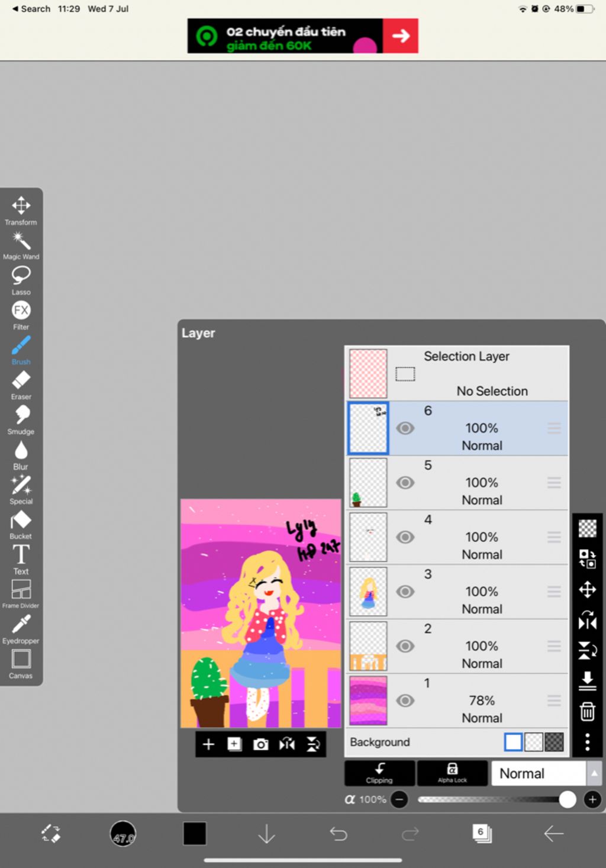Select white background swatch
Screen dimensions: 606x868
click(x=513, y=742)
